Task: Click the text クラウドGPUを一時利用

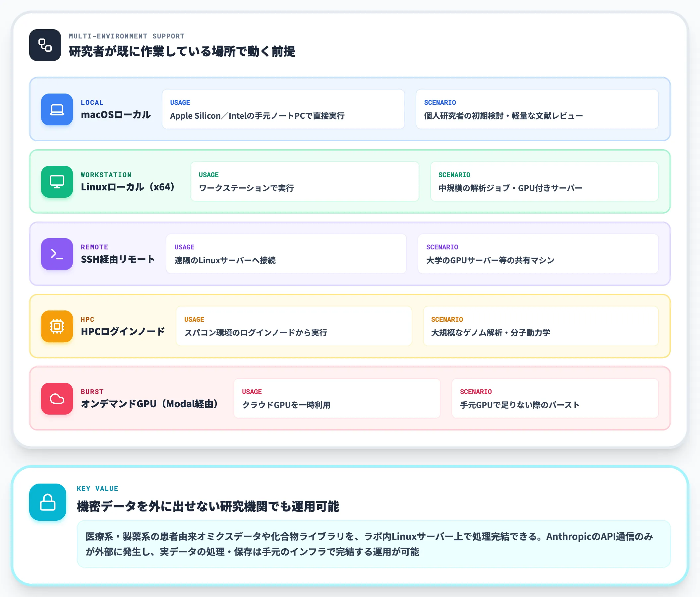Action: pyautogui.click(x=286, y=405)
